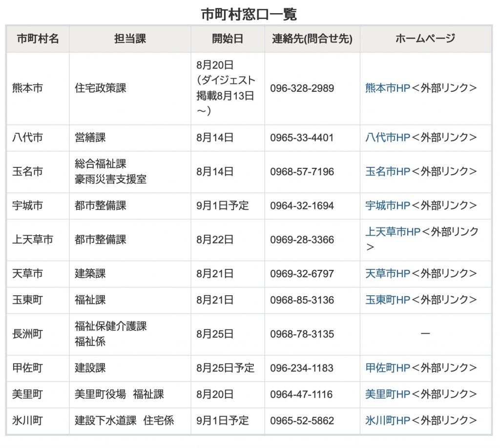Select the 八代市 municipality cell
Image resolution: width=500 pixels, height=448 pixels.
[38, 138]
